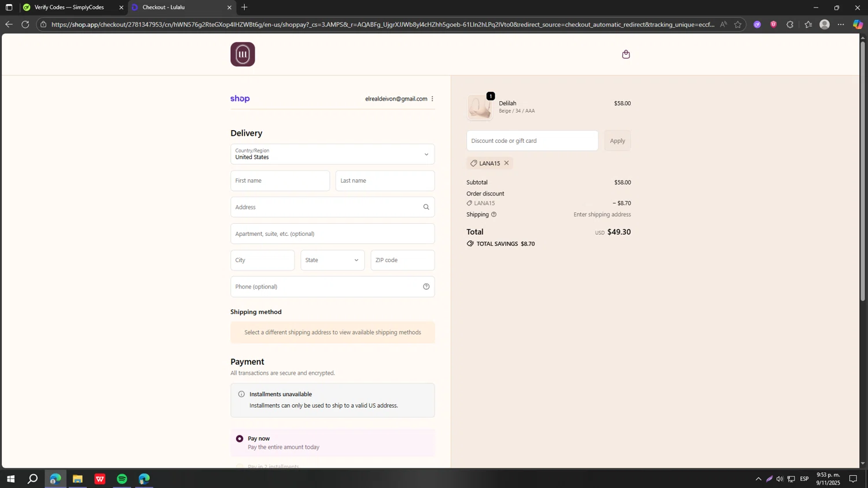Click the Total $49.30 amount
Viewport: 868px width, 488px height.
(x=619, y=232)
